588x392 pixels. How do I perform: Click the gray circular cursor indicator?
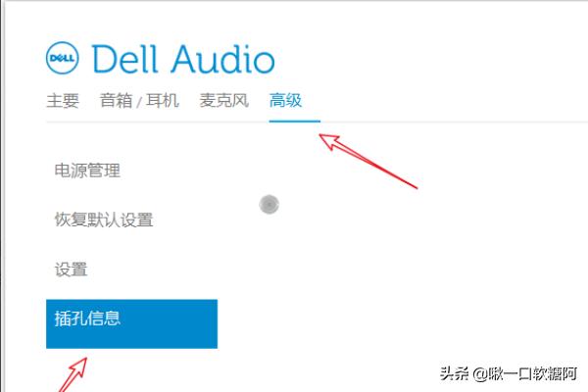(269, 205)
